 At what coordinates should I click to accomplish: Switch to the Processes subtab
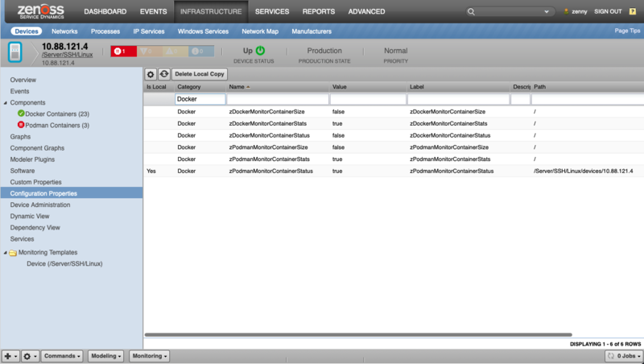click(x=105, y=31)
